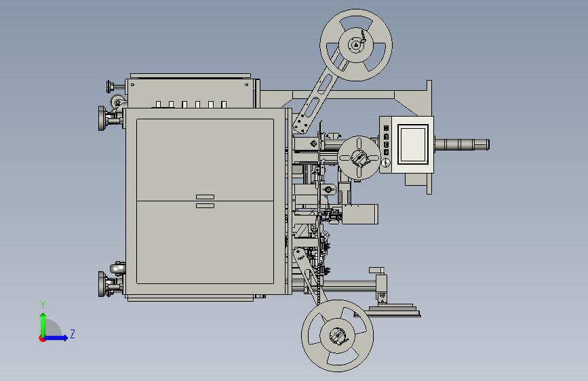
Task: Click the blue Z axis of the triad
Action: (x=56, y=338)
